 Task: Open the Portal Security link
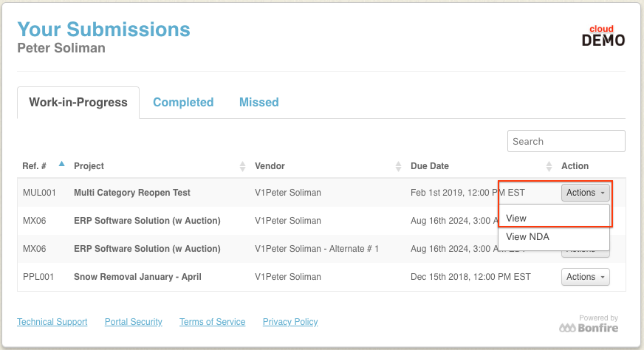134,322
